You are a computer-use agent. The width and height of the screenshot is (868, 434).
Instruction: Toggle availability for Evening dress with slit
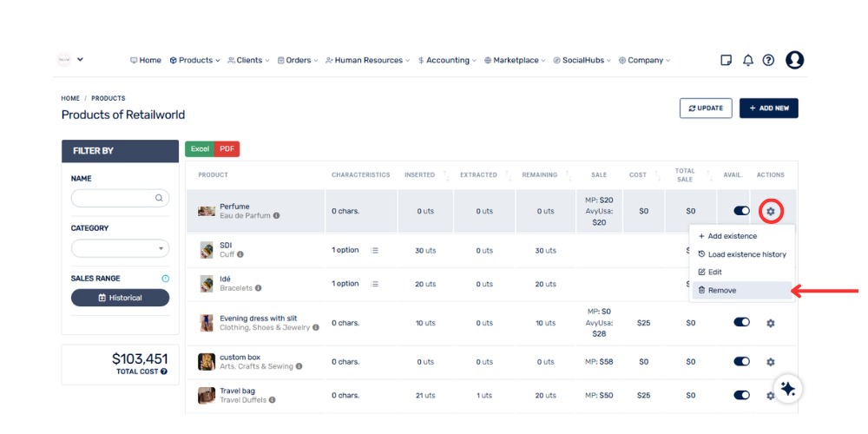tap(741, 322)
